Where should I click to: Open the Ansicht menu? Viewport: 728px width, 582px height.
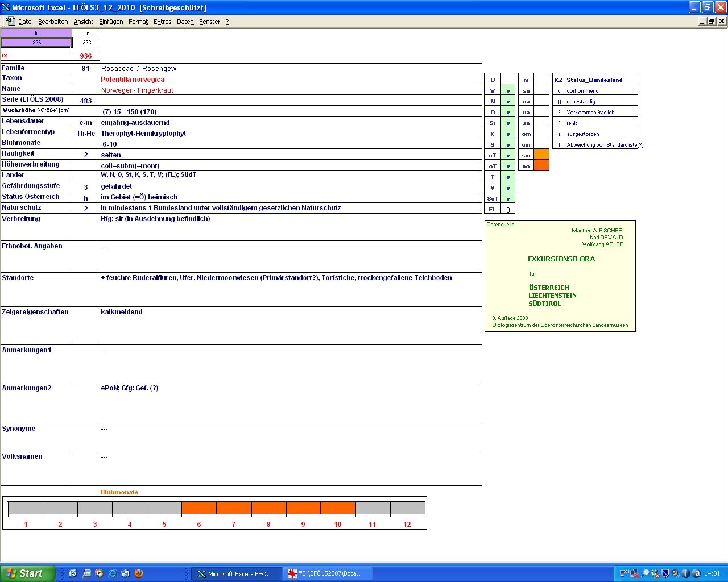point(83,22)
